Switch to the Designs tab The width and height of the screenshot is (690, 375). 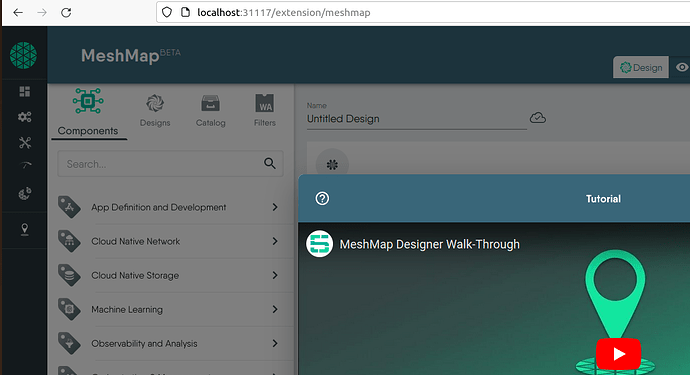point(155,111)
